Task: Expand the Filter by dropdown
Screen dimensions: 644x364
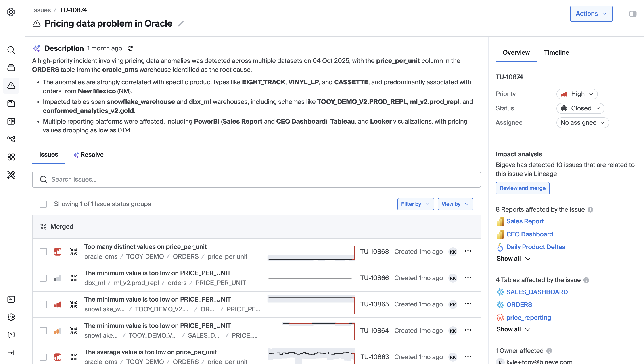Action: click(415, 204)
